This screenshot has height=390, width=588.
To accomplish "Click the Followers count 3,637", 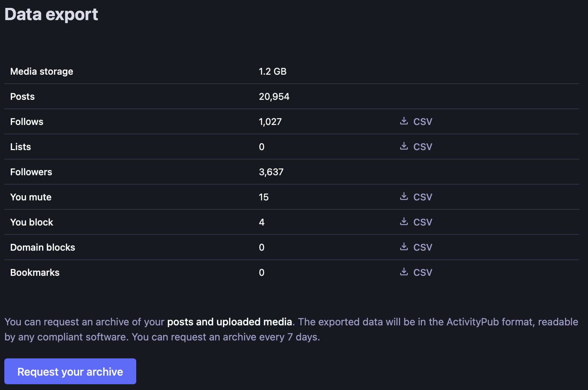I will coord(271,172).
